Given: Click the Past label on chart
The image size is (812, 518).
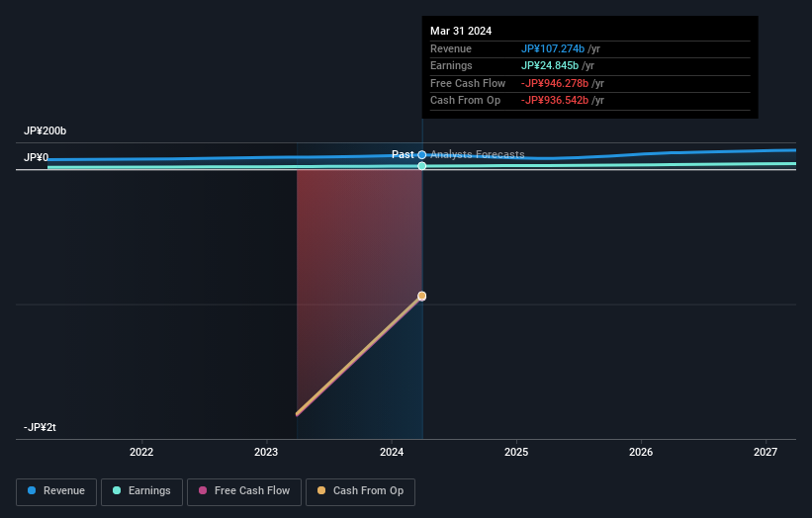Looking at the screenshot, I should (403, 154).
